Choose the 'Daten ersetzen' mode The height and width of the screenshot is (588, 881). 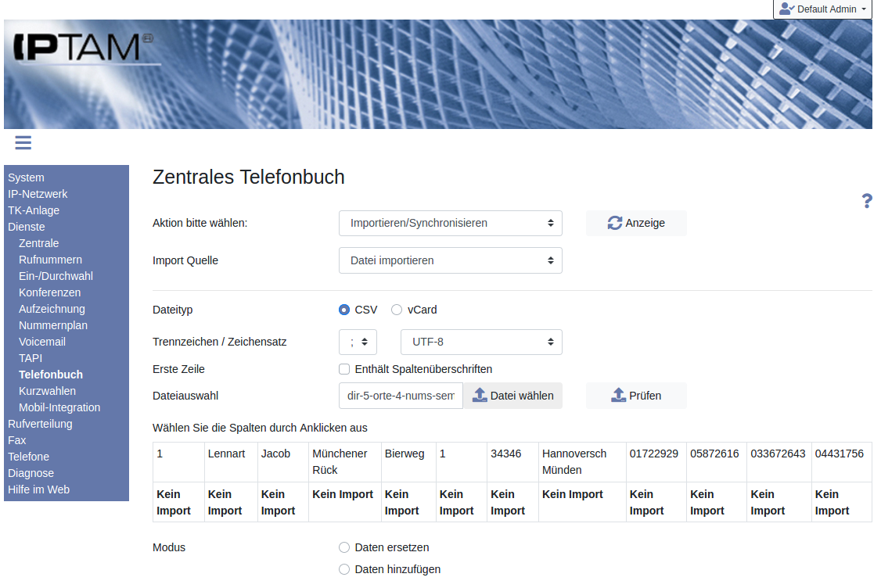344,547
